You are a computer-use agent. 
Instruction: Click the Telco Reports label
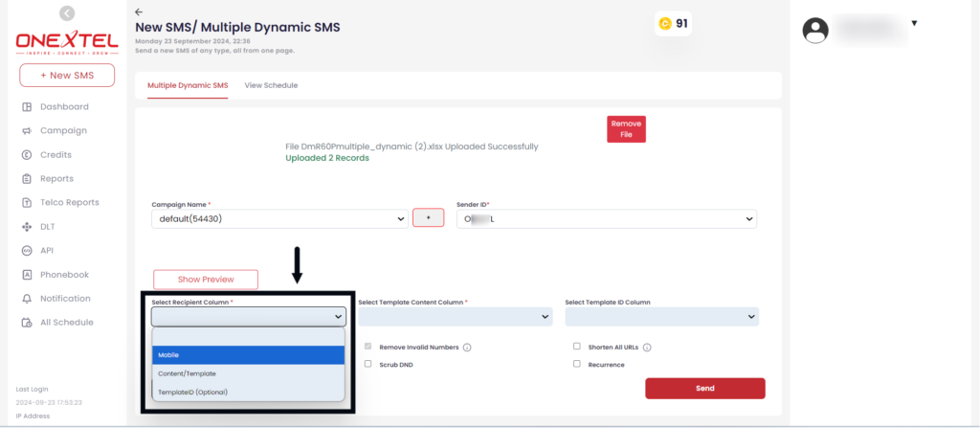point(70,203)
